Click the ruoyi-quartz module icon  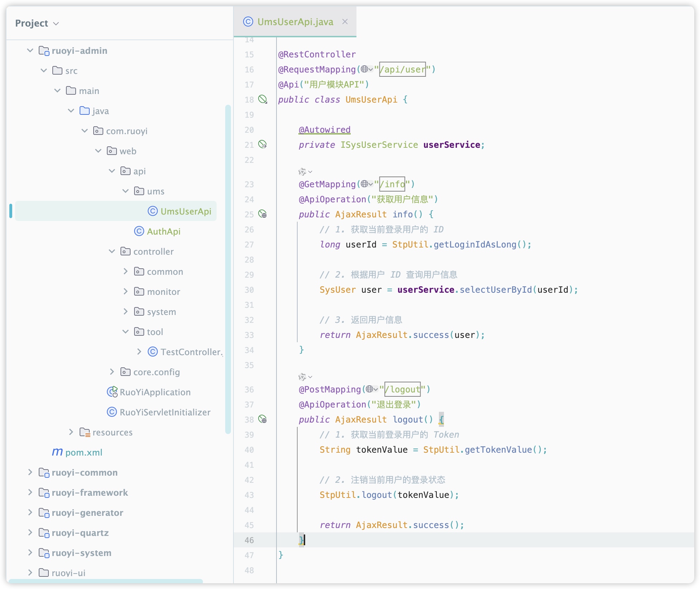44,533
